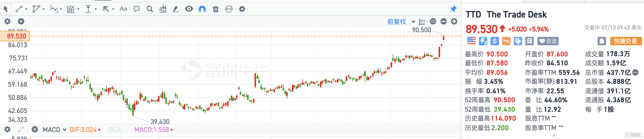This screenshot has width=644, height=139.
Task: Click the 市盈率TTM 559.56 value
Action: tap(569, 72)
